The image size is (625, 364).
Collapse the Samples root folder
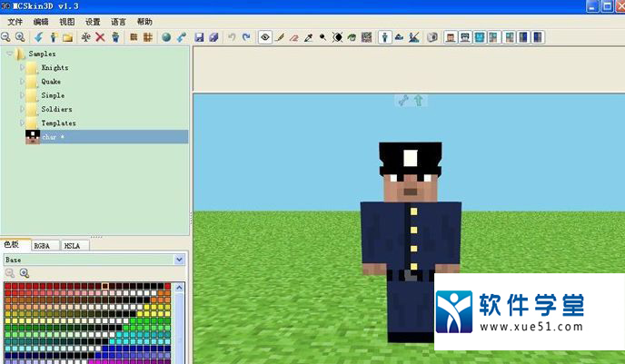tap(10, 54)
